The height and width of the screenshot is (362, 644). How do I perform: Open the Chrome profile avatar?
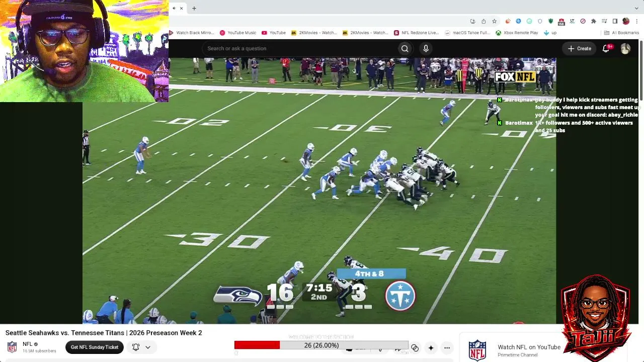click(x=626, y=21)
